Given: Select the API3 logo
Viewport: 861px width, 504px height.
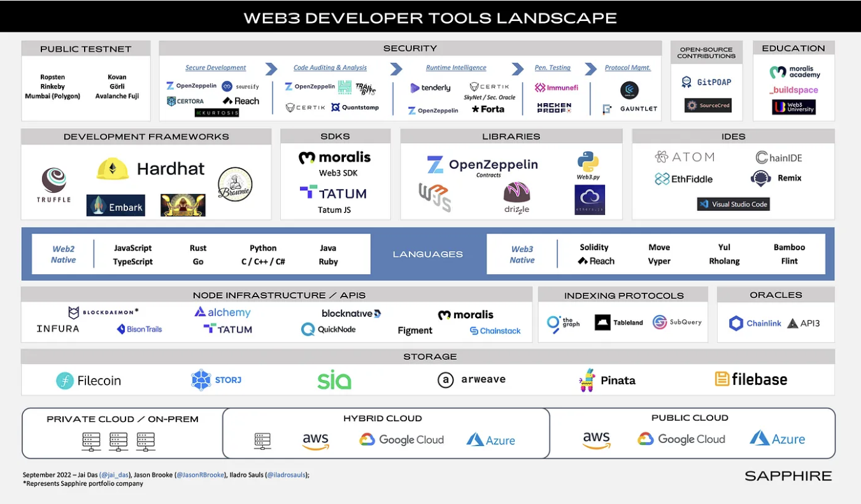Looking at the screenshot, I should click(804, 323).
